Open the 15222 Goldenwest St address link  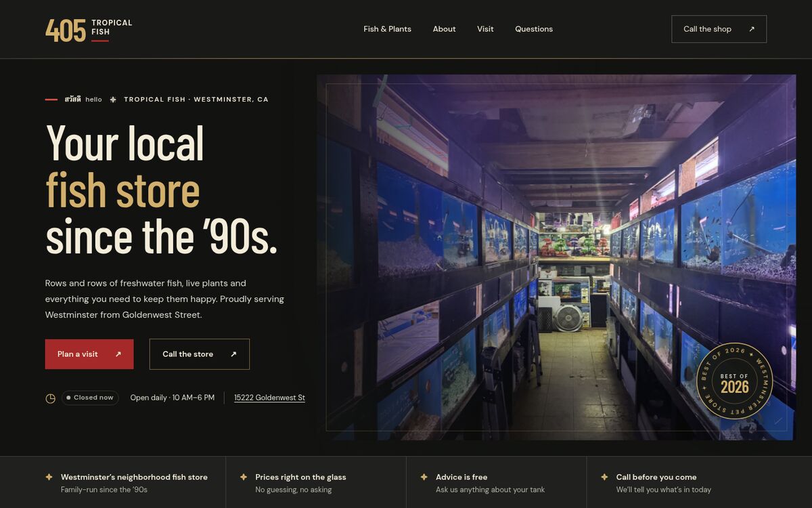[269, 398]
